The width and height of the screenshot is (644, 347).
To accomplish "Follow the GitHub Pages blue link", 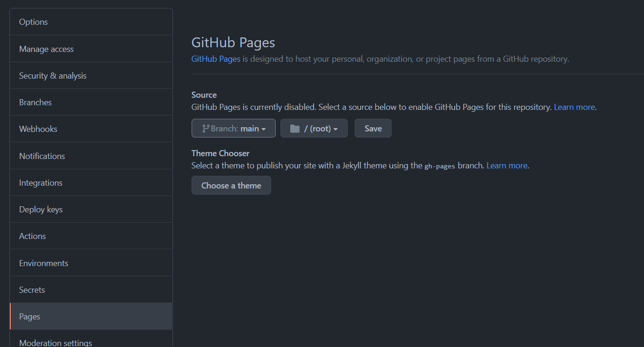I will tap(216, 59).
